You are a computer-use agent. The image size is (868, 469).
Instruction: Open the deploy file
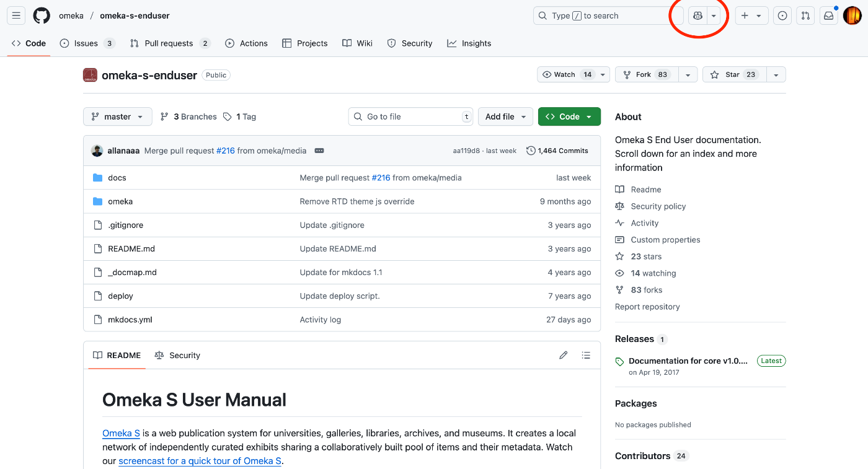[x=120, y=296]
